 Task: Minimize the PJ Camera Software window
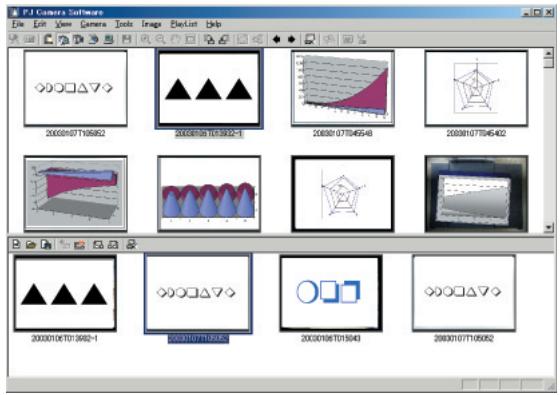(526, 12)
